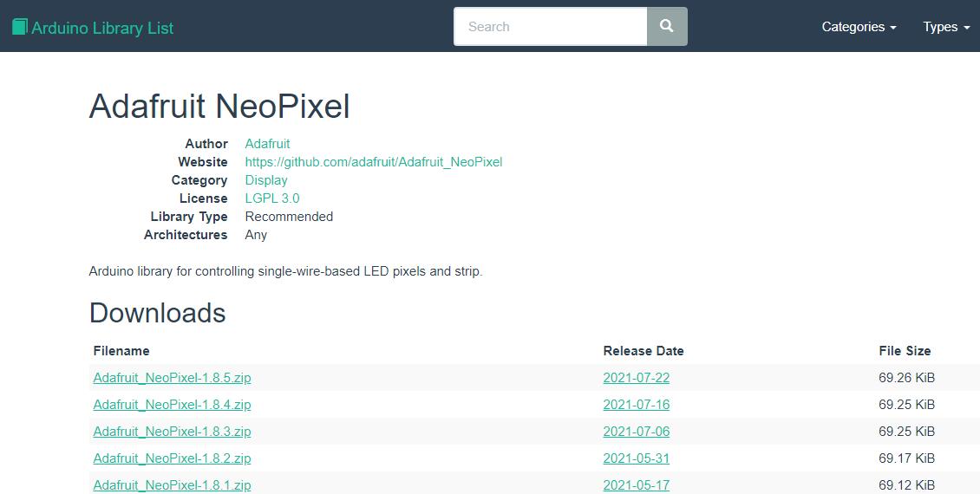
Task: Expand the Types dropdown menu
Action: (x=946, y=27)
